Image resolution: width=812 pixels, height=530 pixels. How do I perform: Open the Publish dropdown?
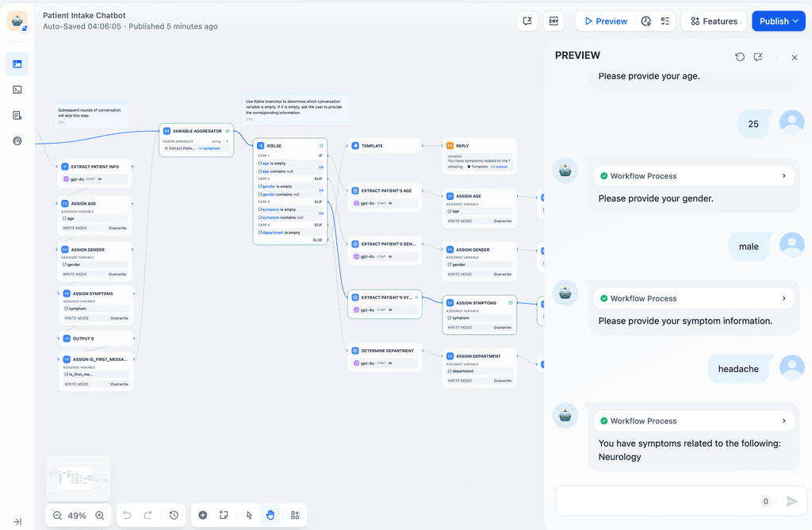click(x=778, y=21)
